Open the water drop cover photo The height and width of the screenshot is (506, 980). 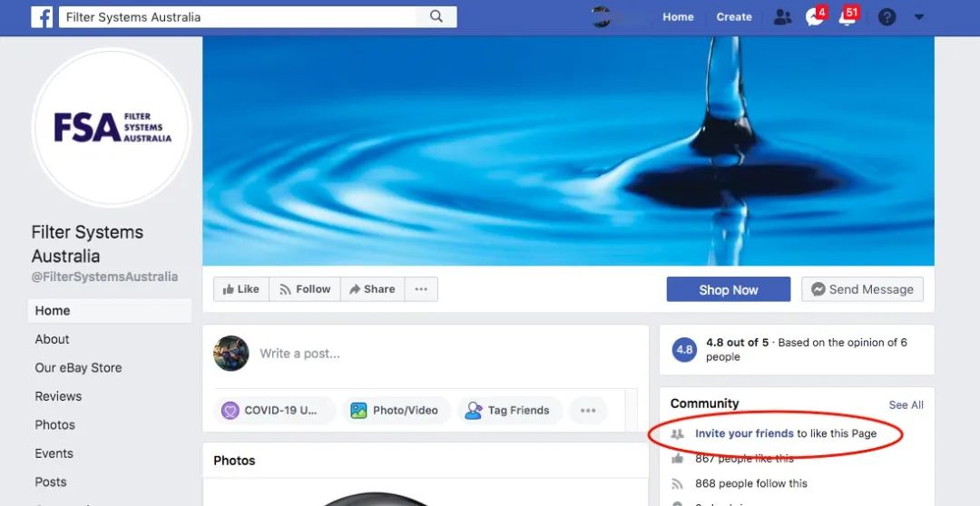568,151
